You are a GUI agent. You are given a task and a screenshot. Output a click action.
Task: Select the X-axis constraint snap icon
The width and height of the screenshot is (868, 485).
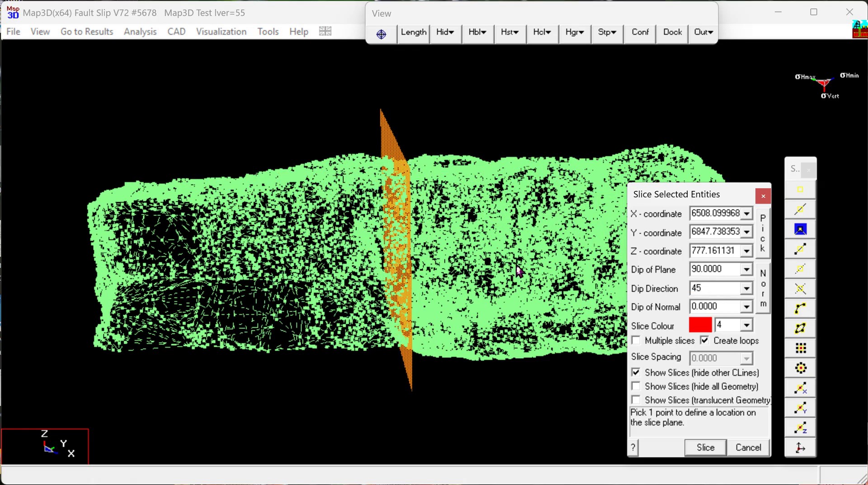[x=800, y=388]
